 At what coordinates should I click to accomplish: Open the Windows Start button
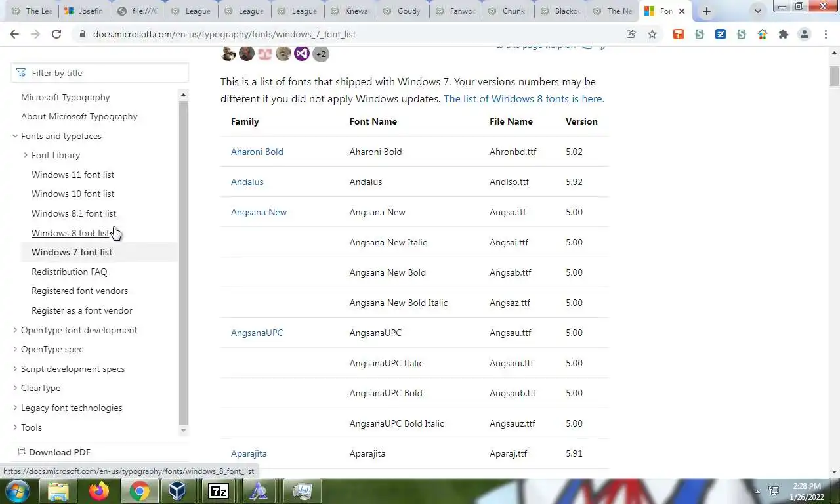(16, 491)
